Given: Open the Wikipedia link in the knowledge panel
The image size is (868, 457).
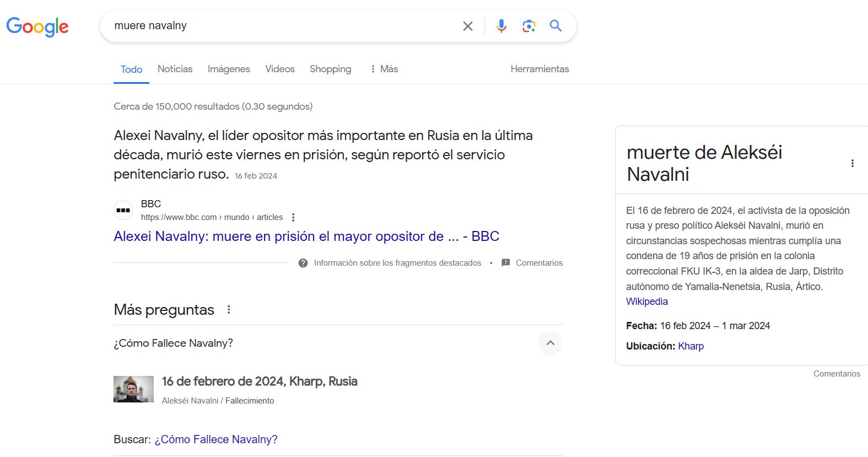Looking at the screenshot, I should [647, 302].
